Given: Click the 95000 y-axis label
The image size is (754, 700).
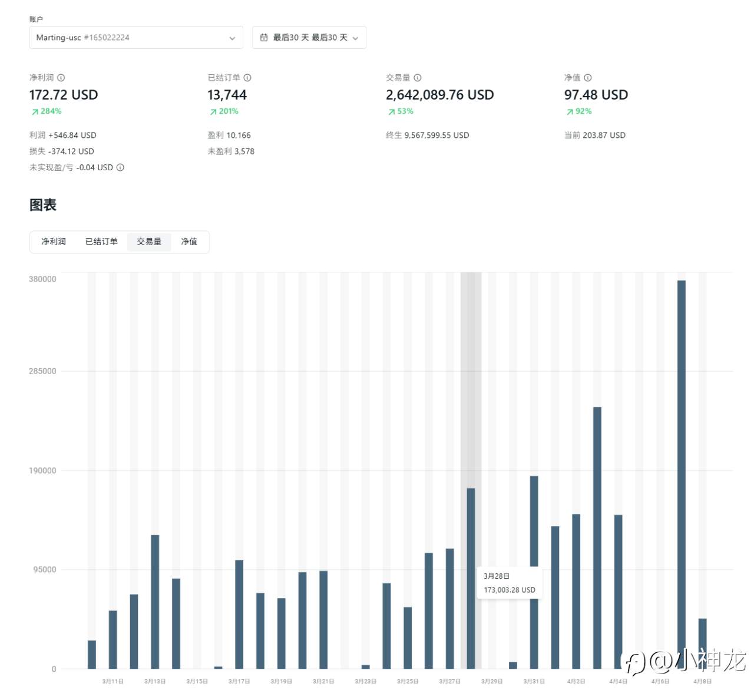Looking at the screenshot, I should coord(45,570).
